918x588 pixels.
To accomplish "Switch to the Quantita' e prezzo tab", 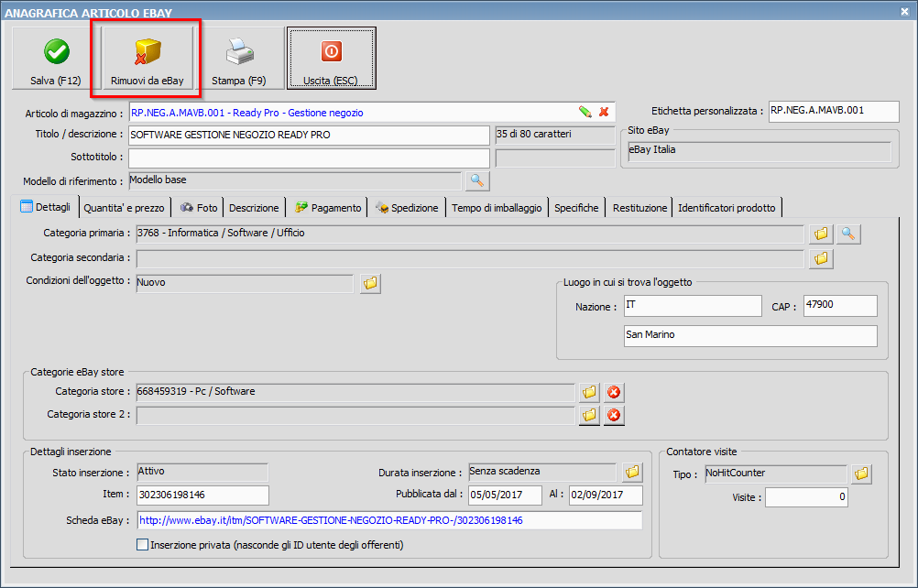I will pyautogui.click(x=124, y=208).
